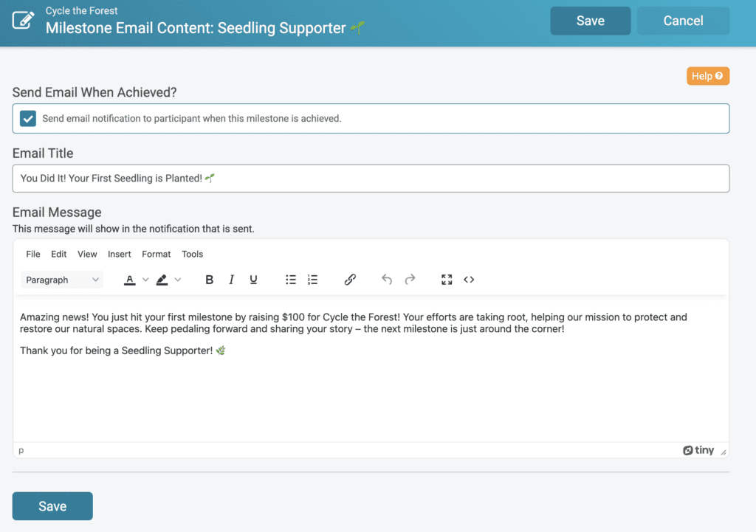Screen dimensions: 756x532
Task: Click the Cancel button
Action: [x=683, y=21]
